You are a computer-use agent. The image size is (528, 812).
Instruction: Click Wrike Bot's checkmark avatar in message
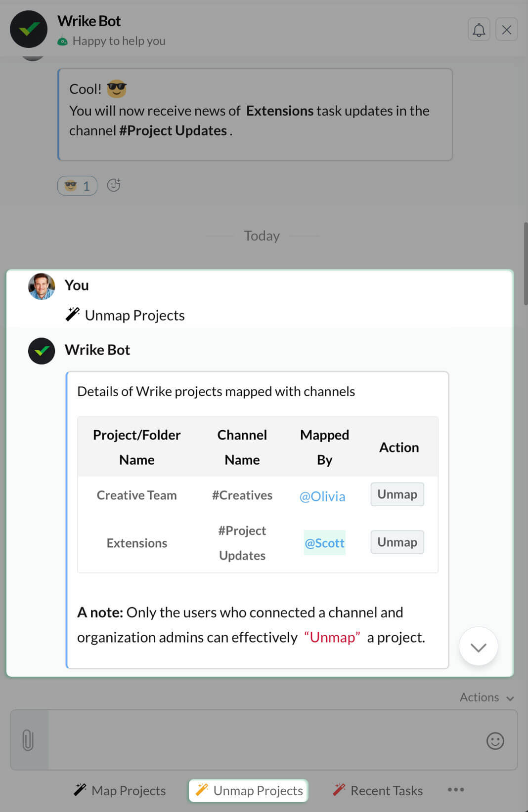click(42, 351)
